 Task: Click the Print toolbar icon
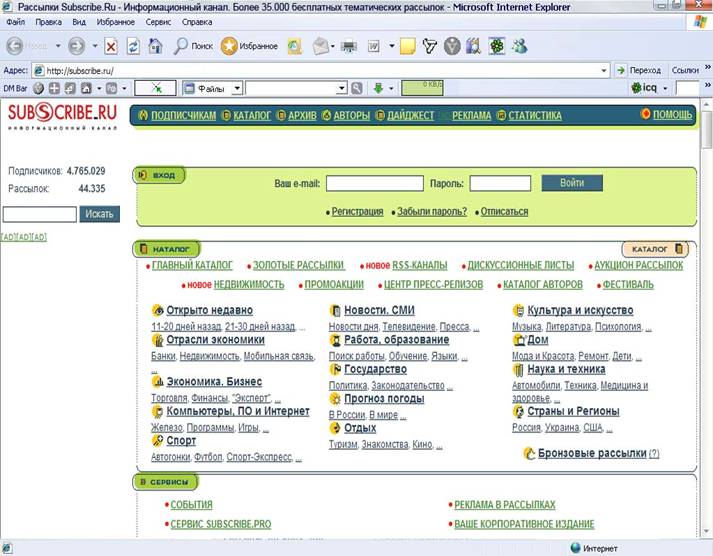[349, 46]
